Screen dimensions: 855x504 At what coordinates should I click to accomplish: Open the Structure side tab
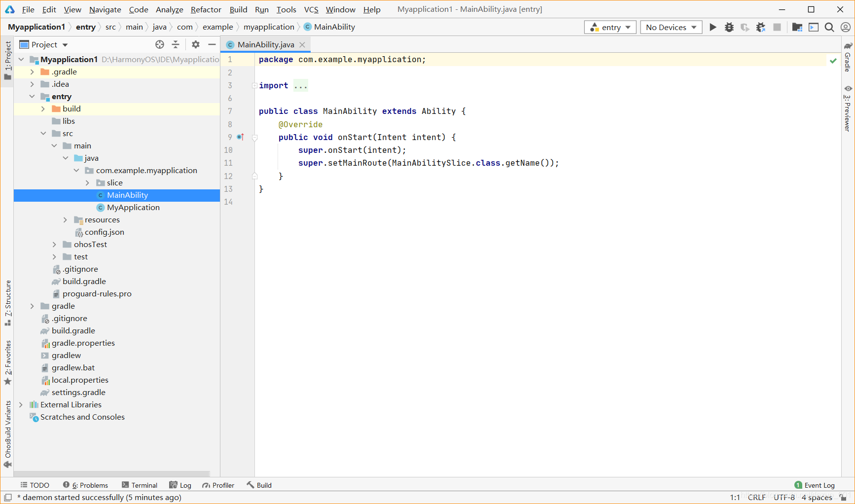pyautogui.click(x=7, y=303)
